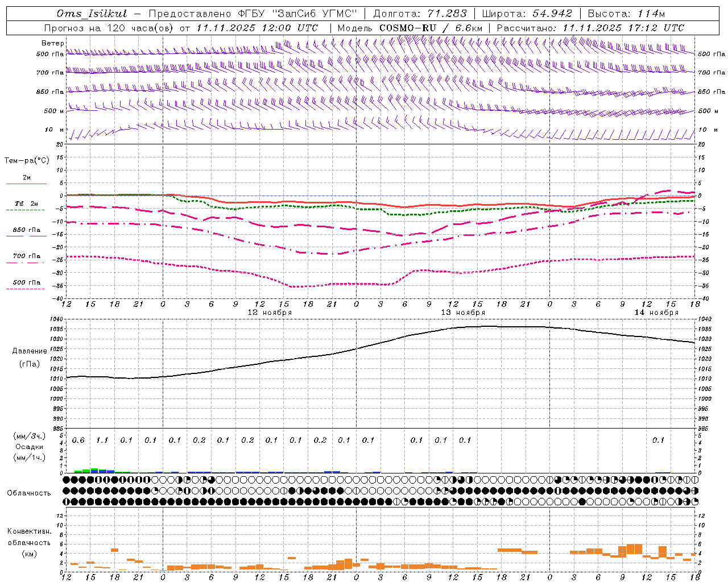Screen dimensions: 728x582
Task: Click the 'Осадки' precipitation label
Action: click(30, 447)
